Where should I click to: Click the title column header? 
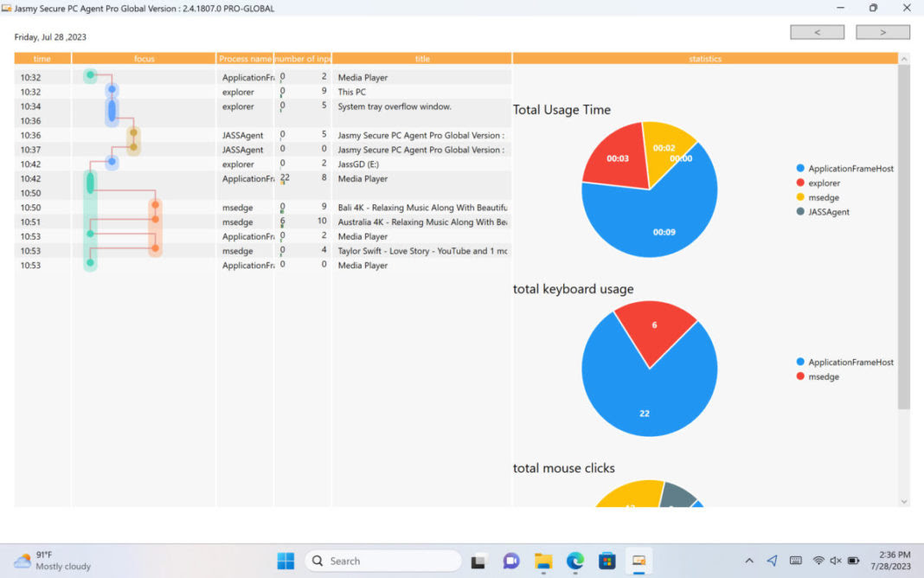(x=422, y=58)
